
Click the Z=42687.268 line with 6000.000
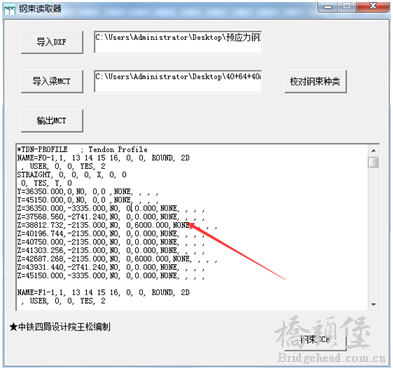coord(117,259)
